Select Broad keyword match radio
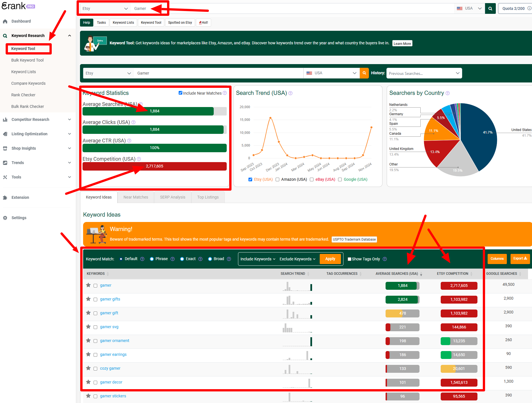The height and width of the screenshot is (403, 532). (210, 259)
